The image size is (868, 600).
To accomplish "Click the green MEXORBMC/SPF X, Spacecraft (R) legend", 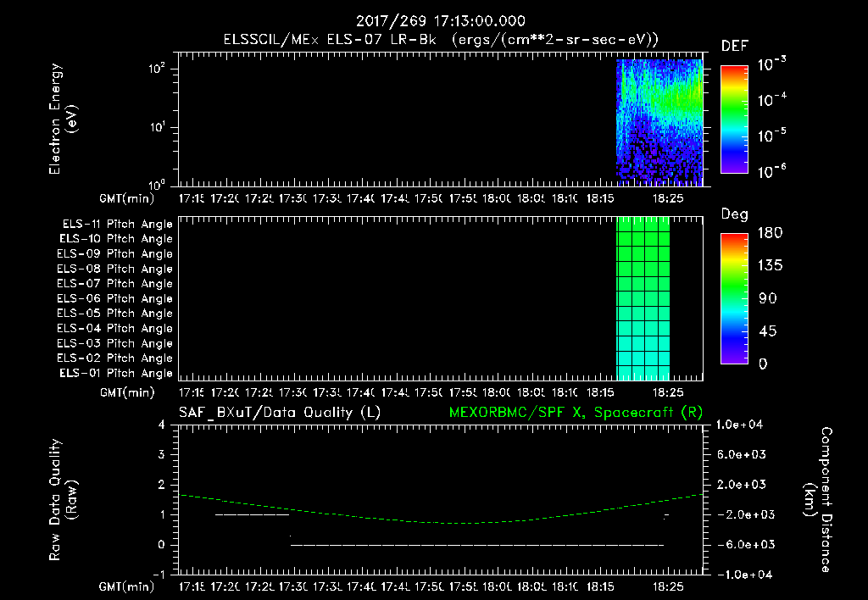I will pyautogui.click(x=576, y=413).
